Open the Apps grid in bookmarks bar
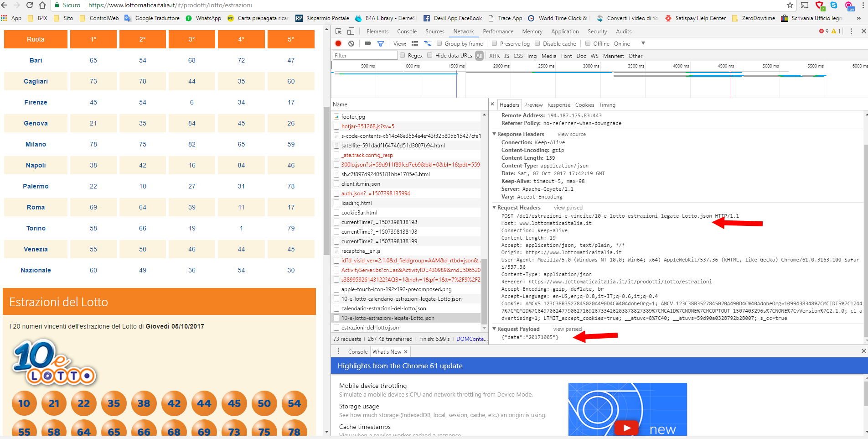Screen dimensions: 868x439 4,18
